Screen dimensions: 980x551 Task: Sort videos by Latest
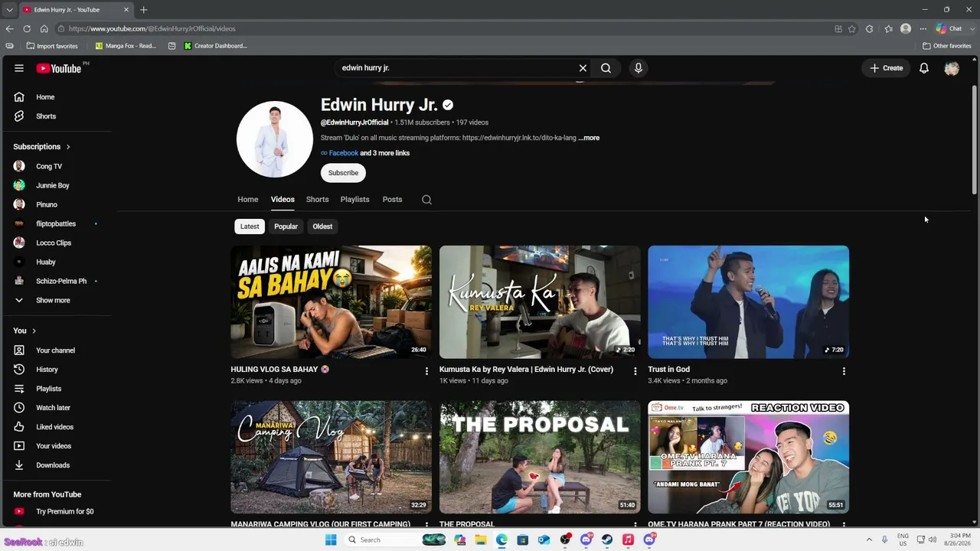(250, 227)
